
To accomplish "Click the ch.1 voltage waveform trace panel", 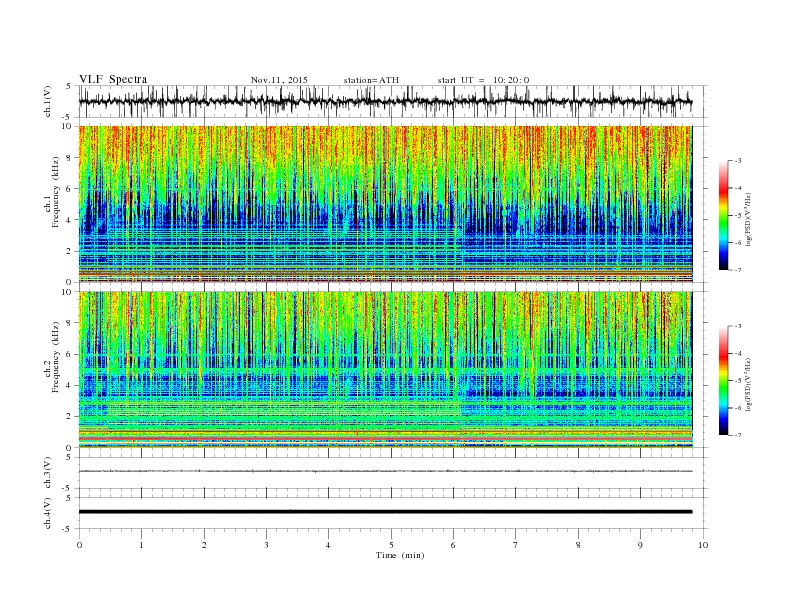I will coord(393,101).
